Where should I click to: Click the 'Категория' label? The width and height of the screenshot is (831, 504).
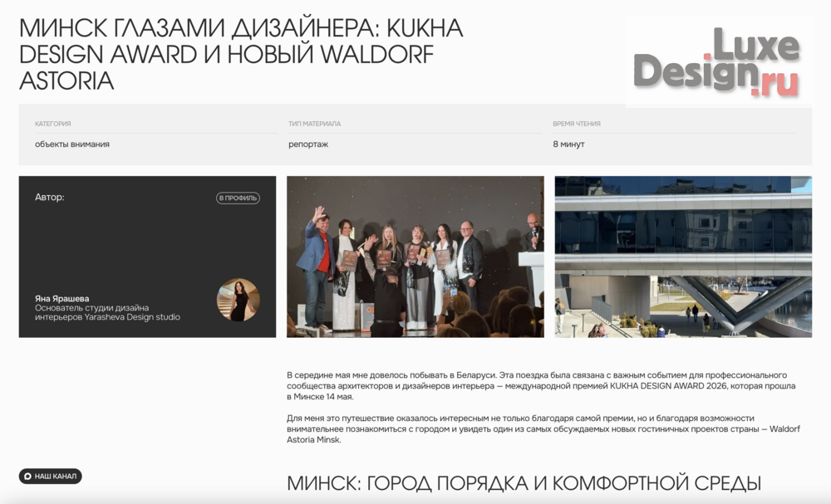point(53,124)
